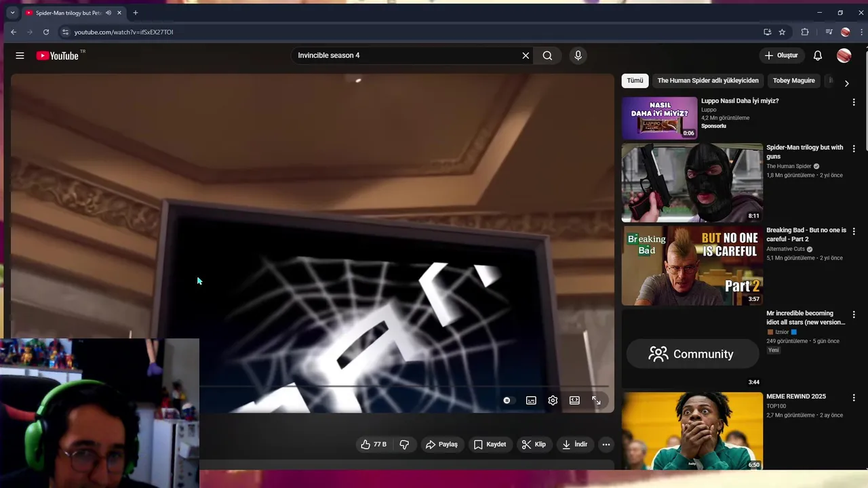This screenshot has width=868, height=488.
Task: Reload the page in Chrome
Action: tap(46, 32)
